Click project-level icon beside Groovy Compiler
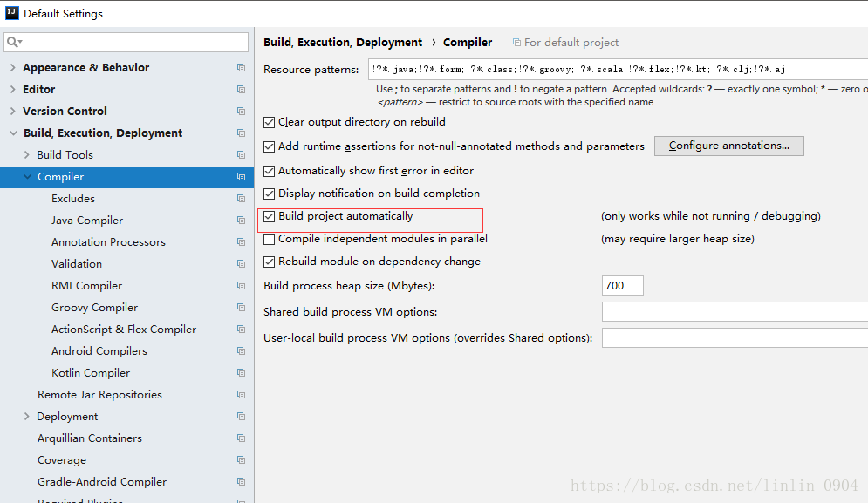Image resolution: width=868 pixels, height=503 pixels. point(241,307)
